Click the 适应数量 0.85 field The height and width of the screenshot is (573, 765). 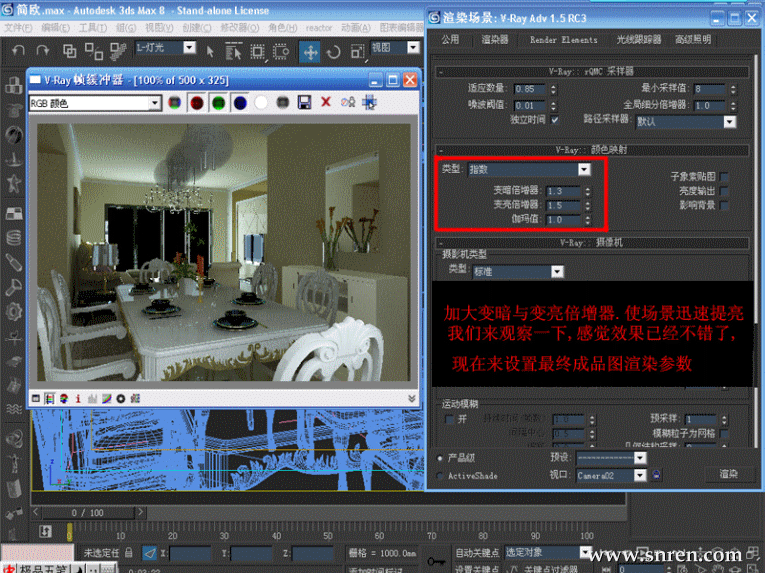point(529,89)
